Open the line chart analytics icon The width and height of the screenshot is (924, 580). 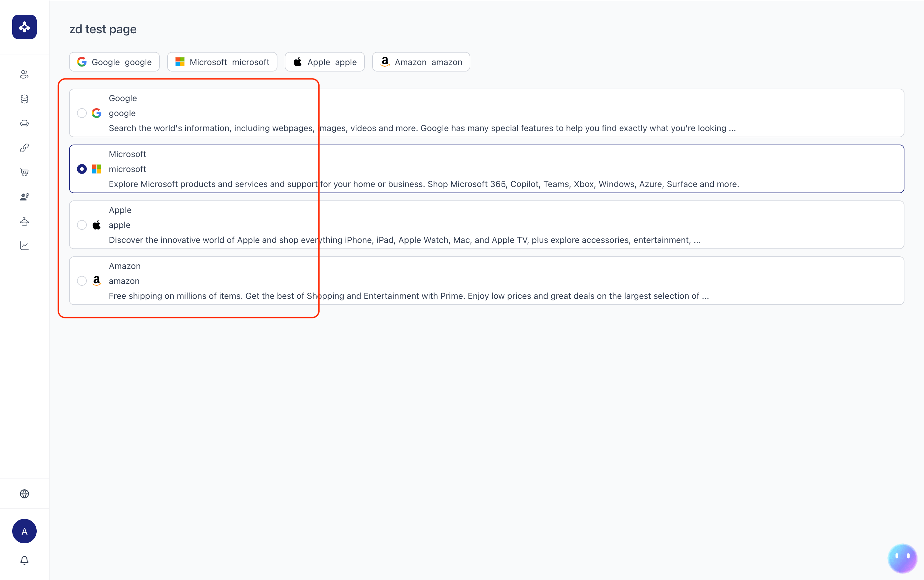24,246
